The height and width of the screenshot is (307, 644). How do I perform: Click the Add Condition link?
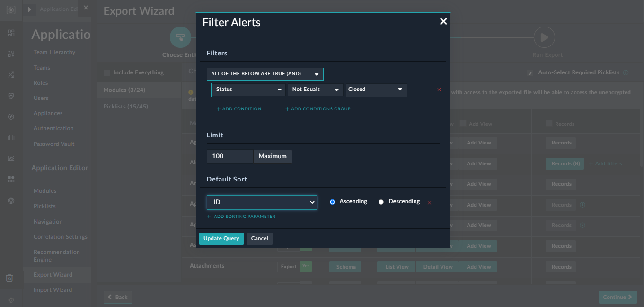(x=238, y=108)
